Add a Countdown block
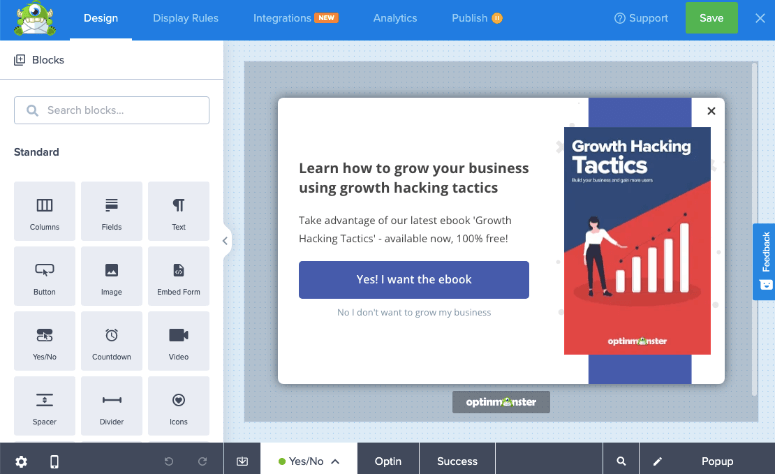Screen dimensions: 775x474 pyautogui.click(x=112, y=341)
